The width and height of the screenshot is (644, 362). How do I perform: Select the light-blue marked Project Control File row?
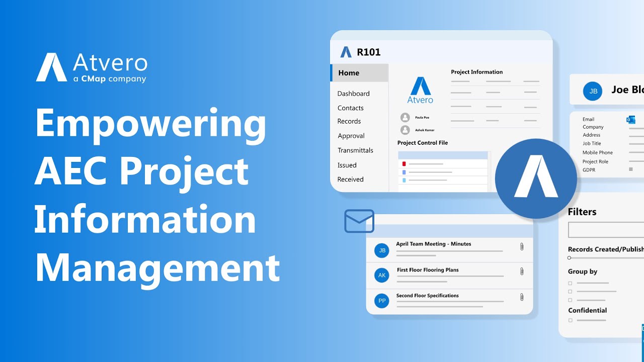443,180
